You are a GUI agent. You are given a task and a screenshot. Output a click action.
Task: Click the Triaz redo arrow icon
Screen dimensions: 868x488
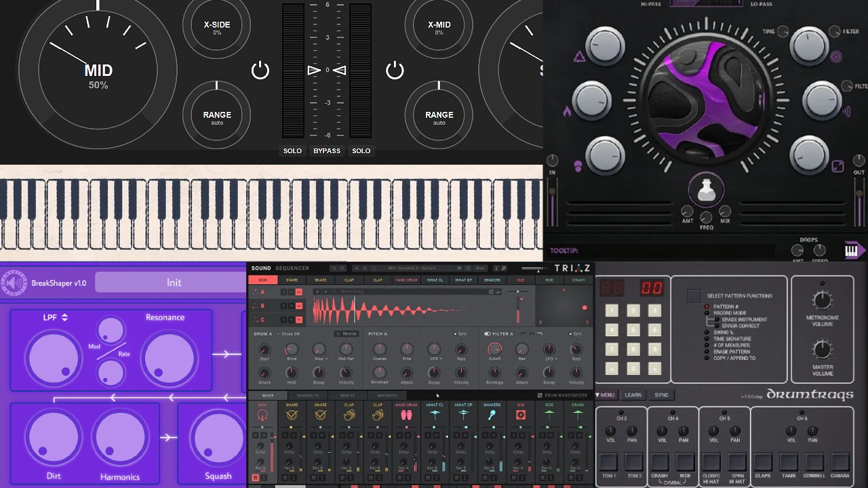342,268
